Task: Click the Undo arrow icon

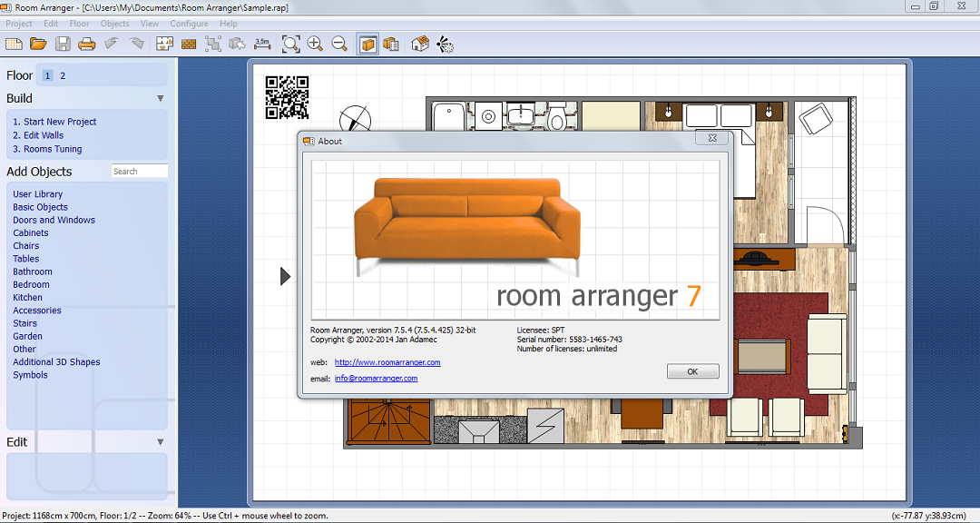Action: tap(112, 44)
